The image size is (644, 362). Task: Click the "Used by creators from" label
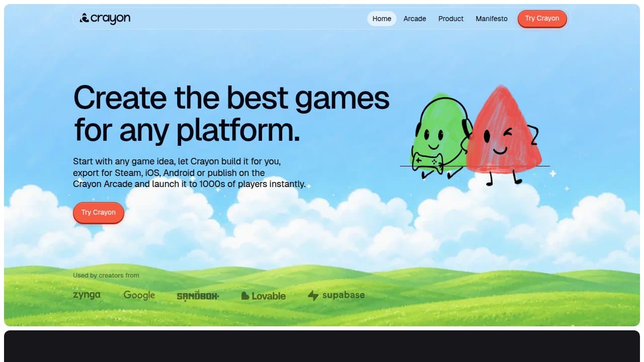(106, 275)
